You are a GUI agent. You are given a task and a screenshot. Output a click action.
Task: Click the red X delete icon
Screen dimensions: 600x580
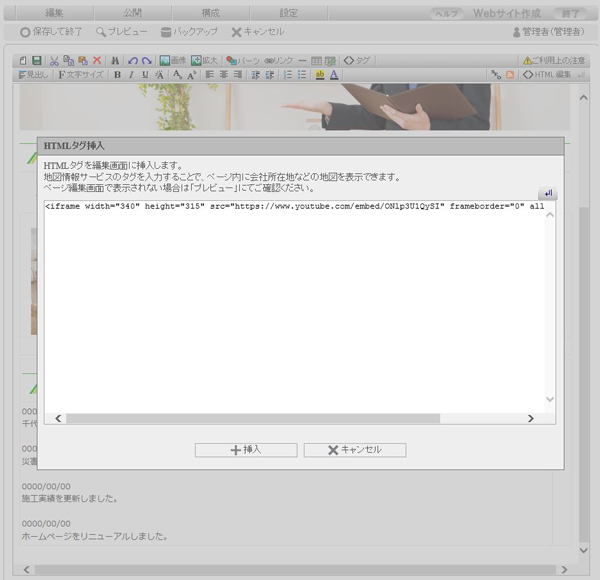coord(97,60)
